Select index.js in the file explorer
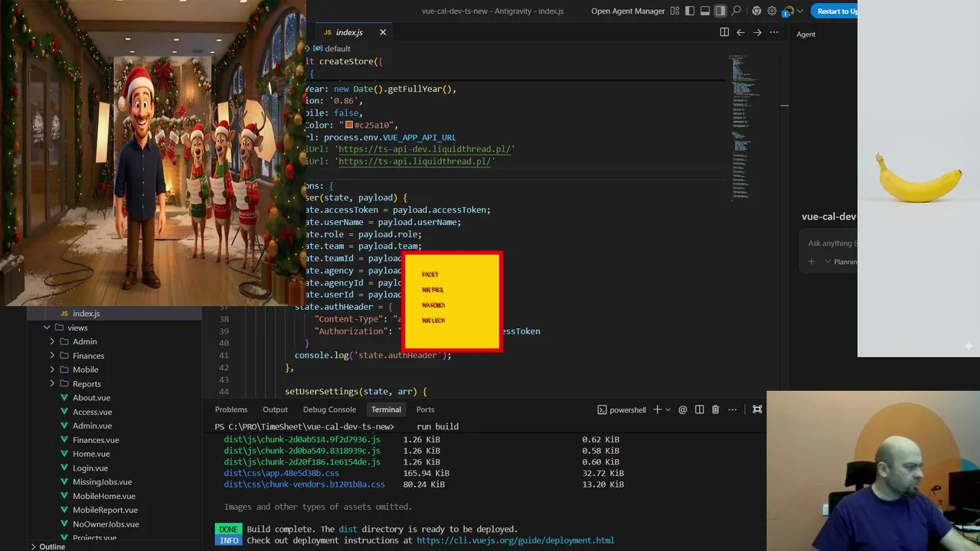The width and height of the screenshot is (980, 551). point(115,313)
